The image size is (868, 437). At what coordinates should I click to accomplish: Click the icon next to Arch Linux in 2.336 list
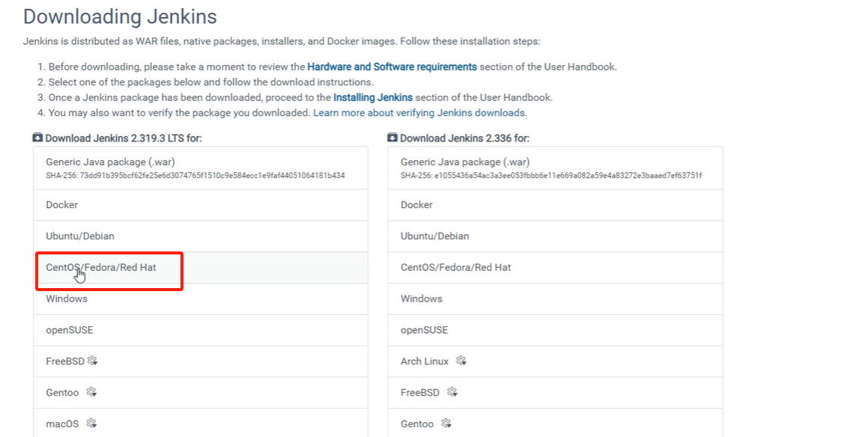click(461, 361)
